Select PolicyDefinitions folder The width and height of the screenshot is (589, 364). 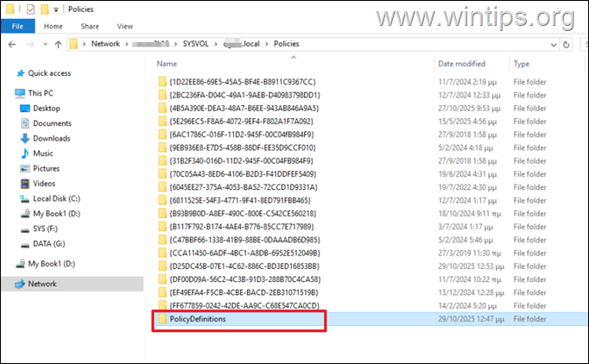198,319
